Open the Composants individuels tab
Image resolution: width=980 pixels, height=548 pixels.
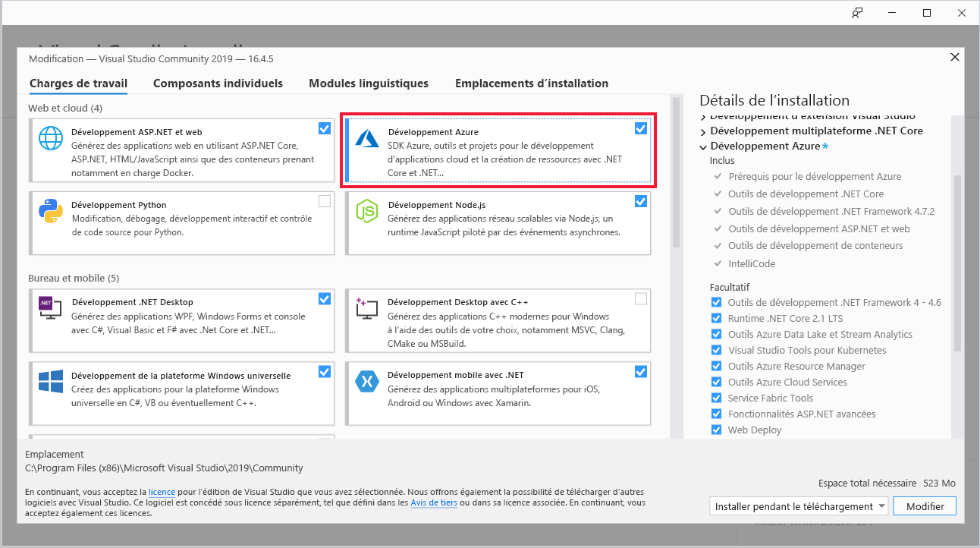[218, 83]
